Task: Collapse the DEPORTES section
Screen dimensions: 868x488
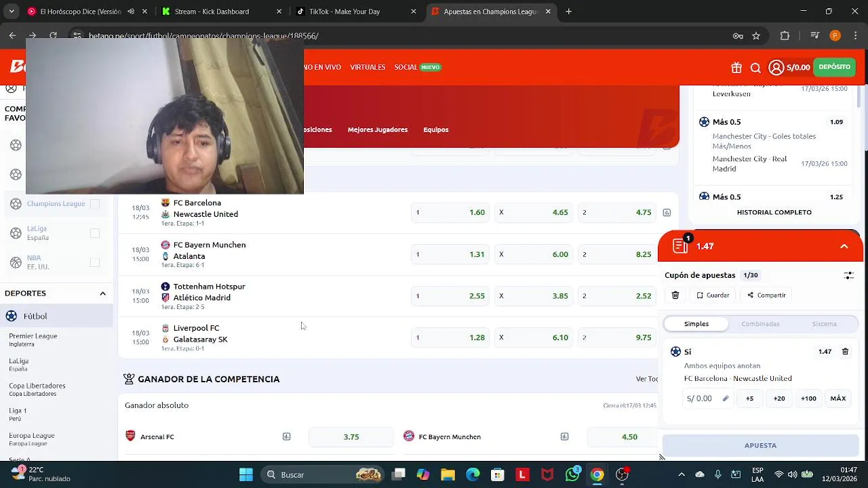Action: 102,293
